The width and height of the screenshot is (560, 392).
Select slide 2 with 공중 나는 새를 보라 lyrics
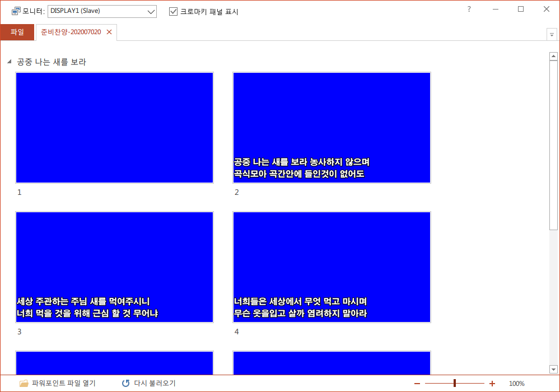[x=332, y=128]
